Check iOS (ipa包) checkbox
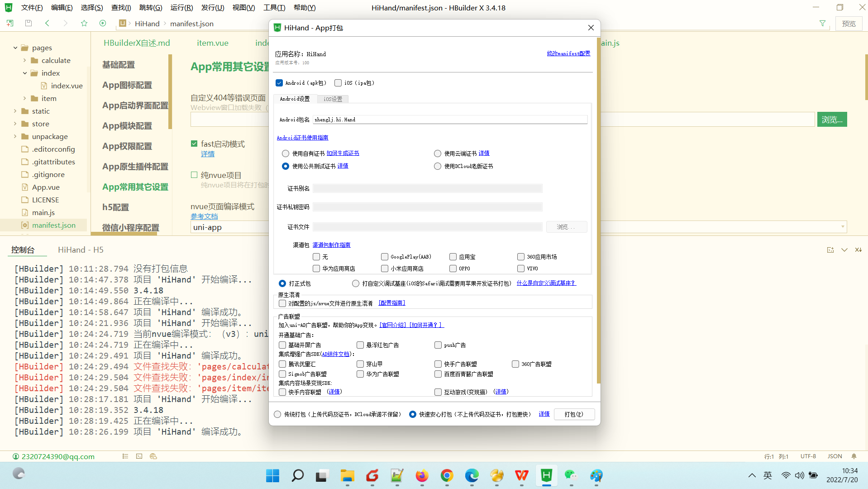The height and width of the screenshot is (489, 868). click(x=338, y=83)
